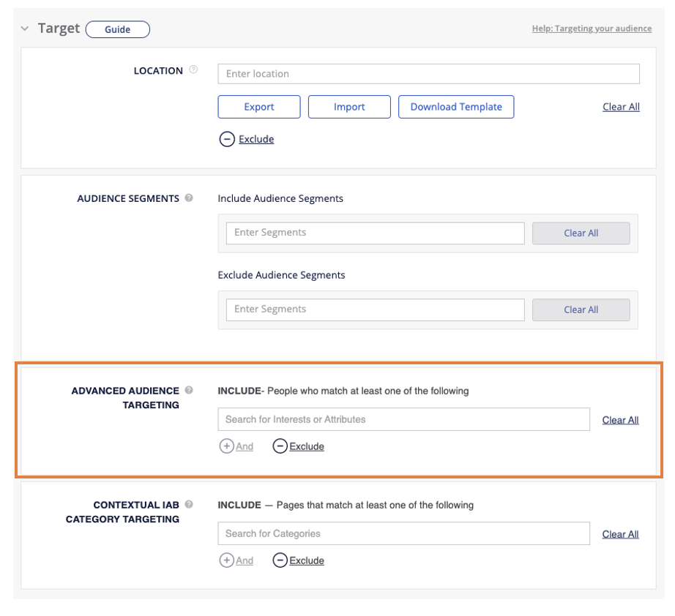Click the Location help question mark icon
This screenshot has height=616, width=675.
click(x=193, y=70)
